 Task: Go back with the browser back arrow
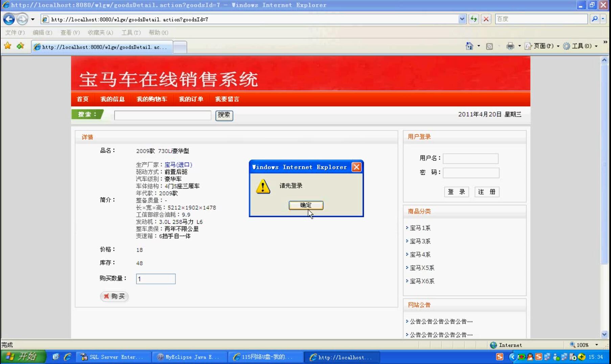(9, 19)
